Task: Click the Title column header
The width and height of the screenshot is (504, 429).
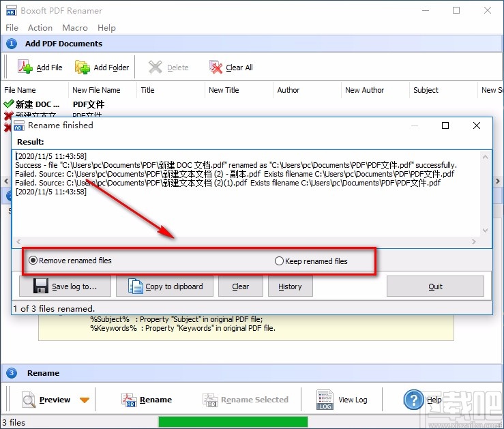Action: [171, 90]
